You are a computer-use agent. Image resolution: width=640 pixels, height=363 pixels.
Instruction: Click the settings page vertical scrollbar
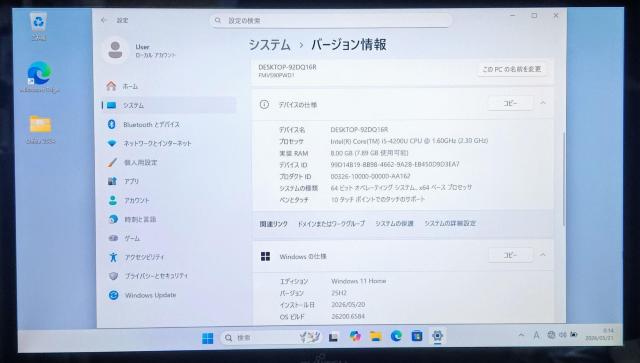click(564, 178)
